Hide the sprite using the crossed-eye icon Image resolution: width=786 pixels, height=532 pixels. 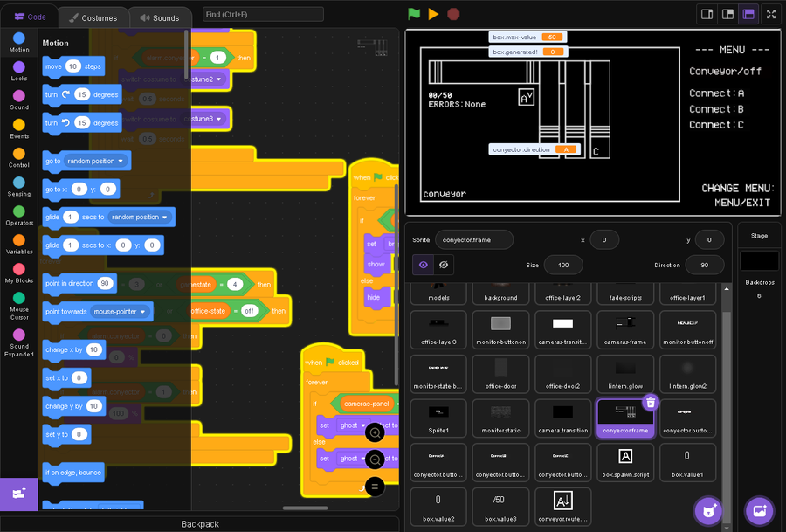point(444,265)
